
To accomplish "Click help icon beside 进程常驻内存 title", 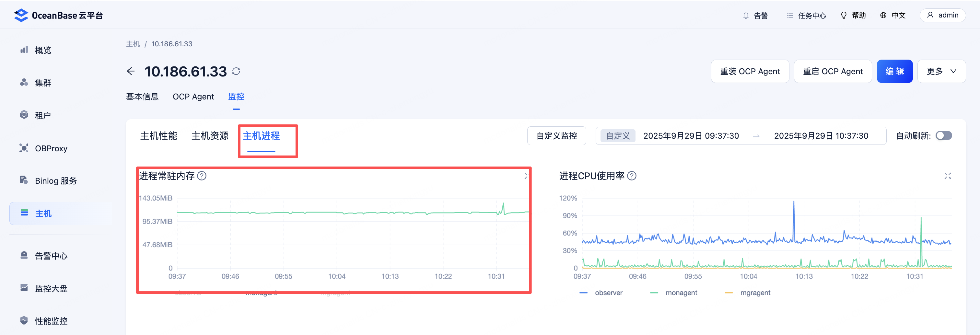I will (x=202, y=176).
